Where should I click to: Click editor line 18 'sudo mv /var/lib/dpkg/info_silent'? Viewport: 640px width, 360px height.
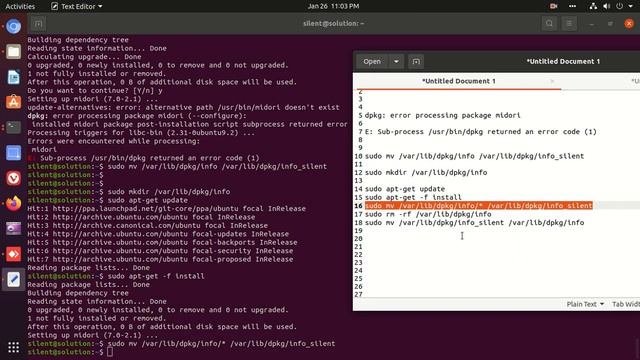click(474, 223)
